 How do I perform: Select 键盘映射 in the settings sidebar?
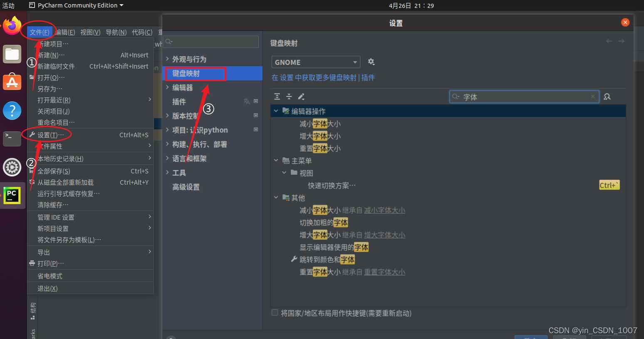tap(213, 73)
